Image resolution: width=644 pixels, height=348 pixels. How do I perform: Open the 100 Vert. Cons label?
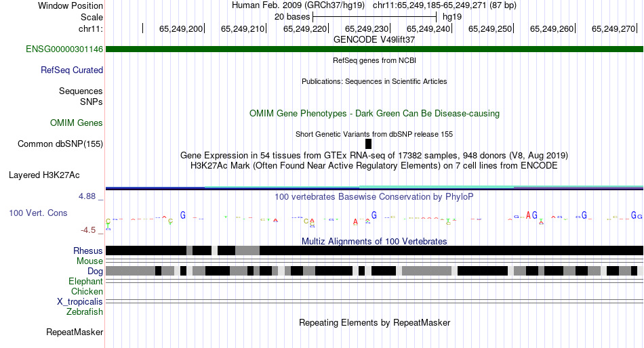click(x=38, y=213)
